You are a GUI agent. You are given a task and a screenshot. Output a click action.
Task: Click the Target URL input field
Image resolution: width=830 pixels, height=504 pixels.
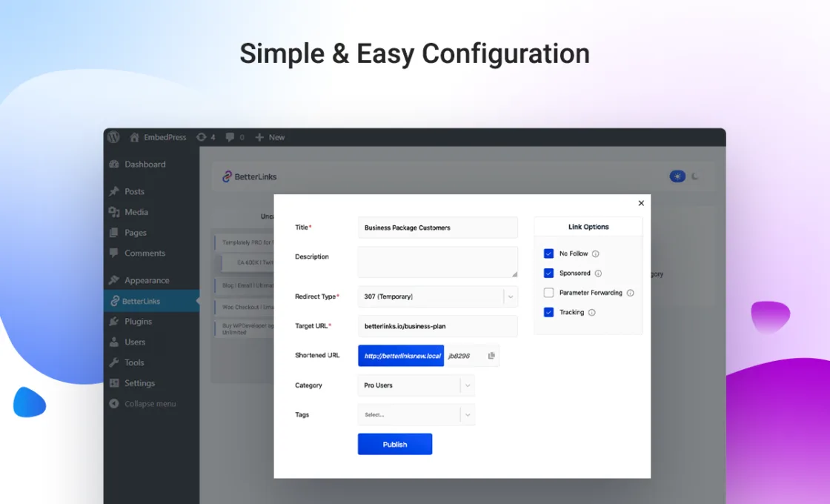coord(438,326)
